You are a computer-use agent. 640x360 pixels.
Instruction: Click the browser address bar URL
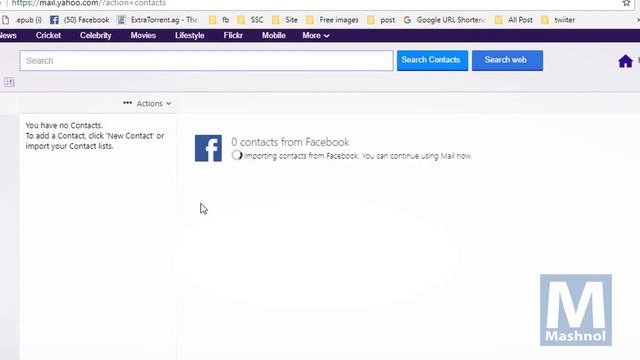point(89,3)
